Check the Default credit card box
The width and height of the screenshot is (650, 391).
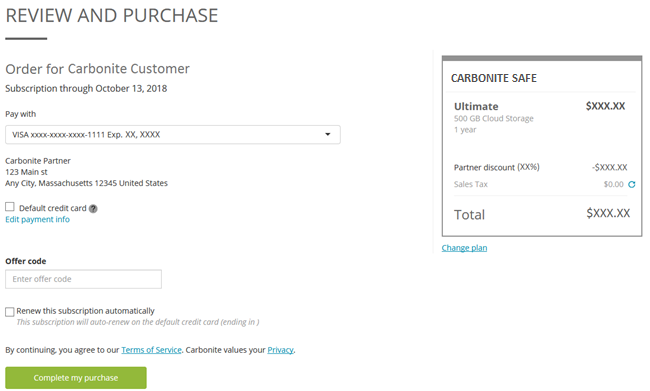click(10, 207)
